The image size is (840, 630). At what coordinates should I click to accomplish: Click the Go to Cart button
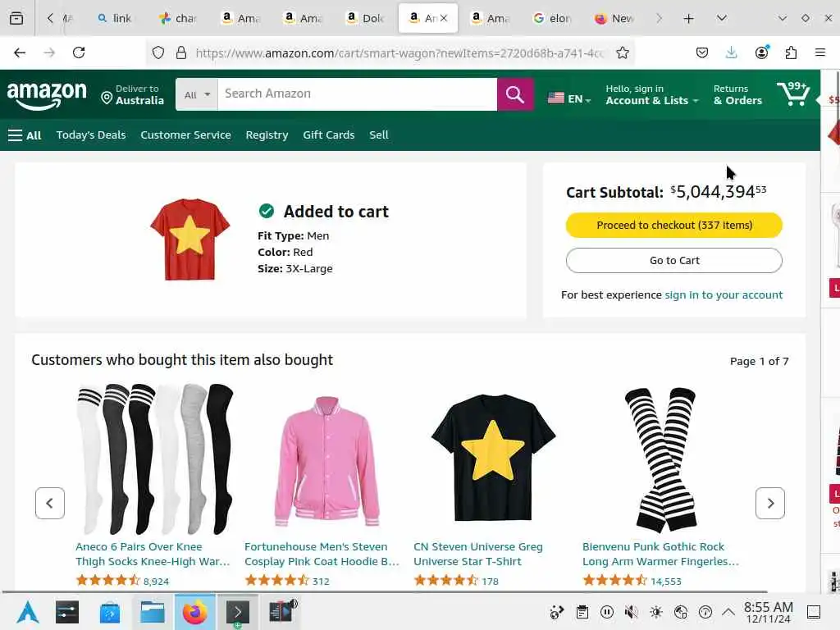tap(674, 260)
